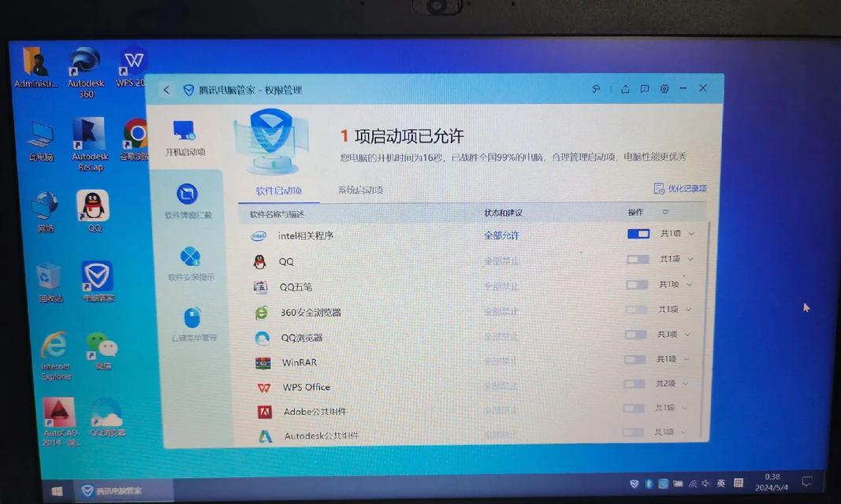Open 软件安装提示 from the sidebar
Screen dimensions: 841x504
pos(191,264)
